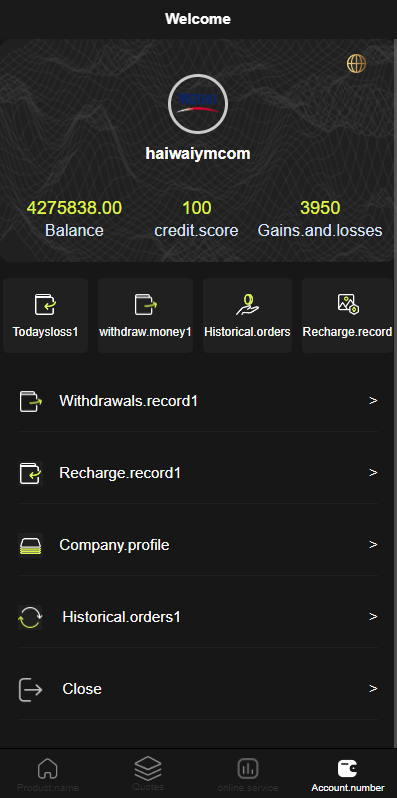Click the Company.profile stack icon
The height and width of the screenshot is (798, 397).
pyautogui.click(x=31, y=545)
